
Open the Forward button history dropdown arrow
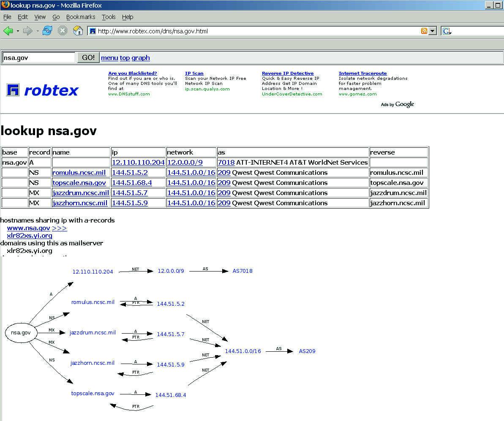[x=38, y=31]
